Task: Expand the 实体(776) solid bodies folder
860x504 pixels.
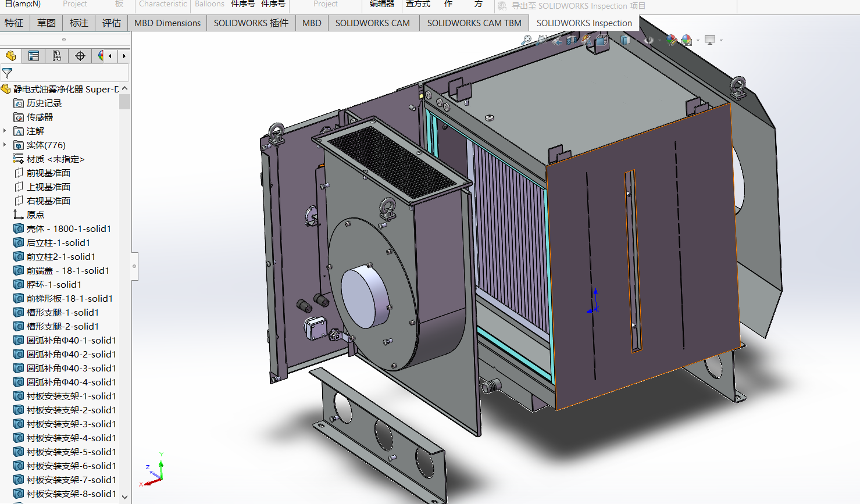Action: click(5, 145)
